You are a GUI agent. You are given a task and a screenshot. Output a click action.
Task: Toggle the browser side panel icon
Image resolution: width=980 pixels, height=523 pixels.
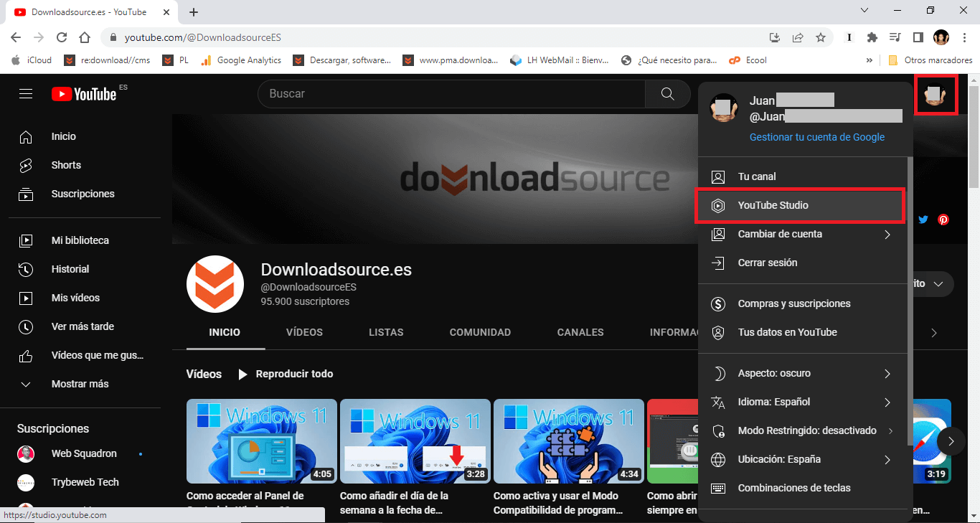918,37
